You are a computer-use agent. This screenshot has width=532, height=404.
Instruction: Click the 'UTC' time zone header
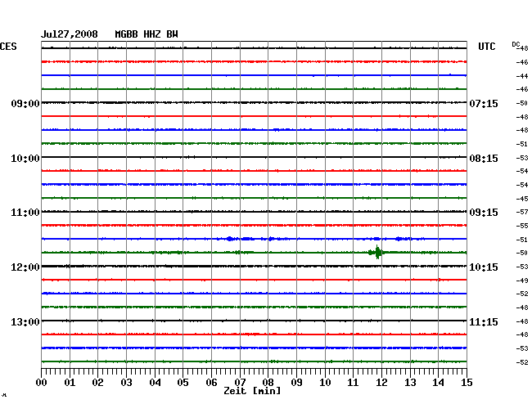click(x=486, y=47)
